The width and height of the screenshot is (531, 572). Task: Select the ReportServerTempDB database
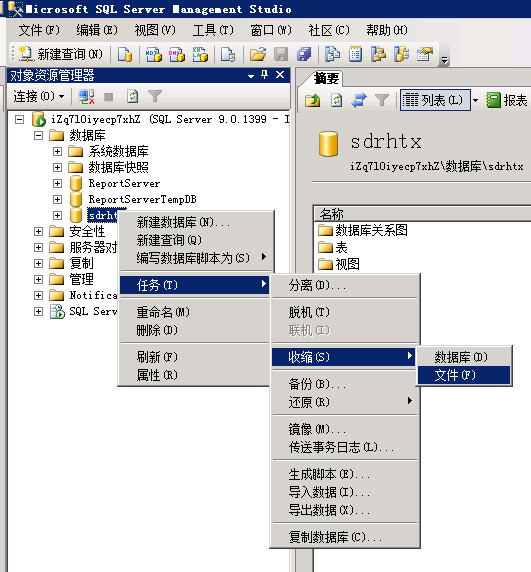point(143,199)
